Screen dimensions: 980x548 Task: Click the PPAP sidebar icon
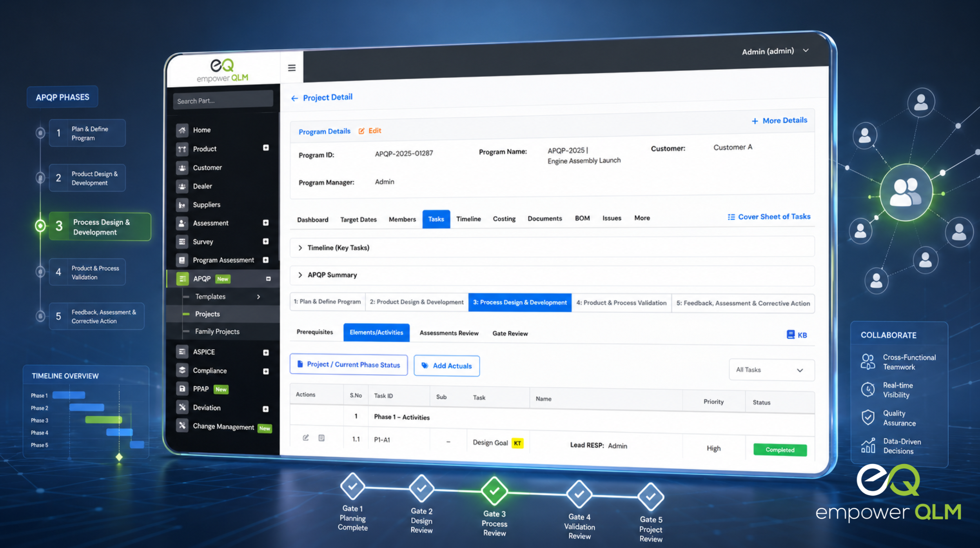[182, 389]
